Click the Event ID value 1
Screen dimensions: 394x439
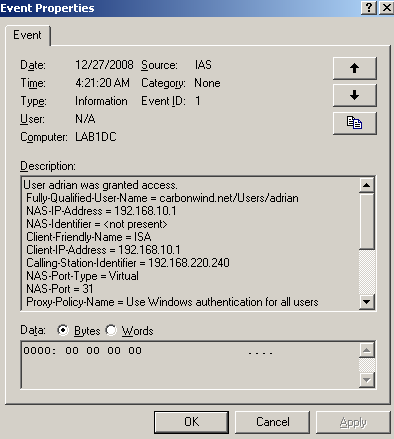tap(198, 101)
